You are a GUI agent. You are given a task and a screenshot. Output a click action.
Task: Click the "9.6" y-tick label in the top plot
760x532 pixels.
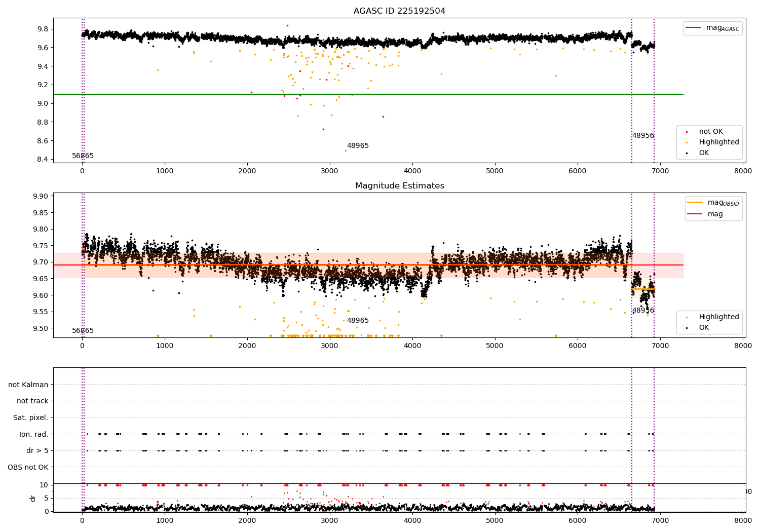click(x=43, y=48)
